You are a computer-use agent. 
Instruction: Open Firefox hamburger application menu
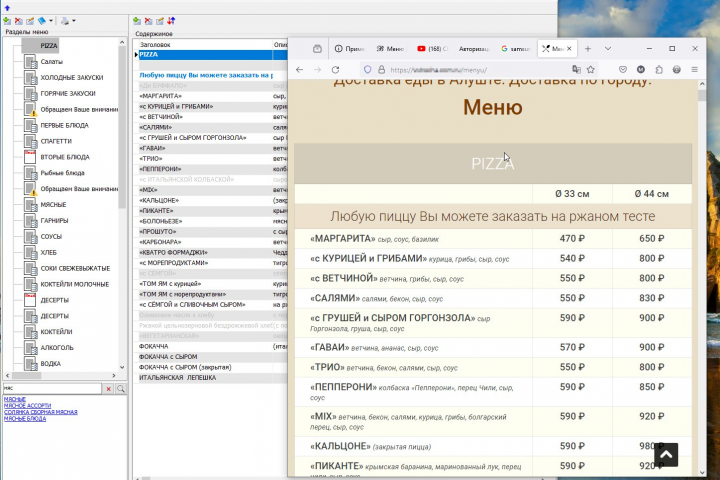pyautogui.click(x=694, y=70)
